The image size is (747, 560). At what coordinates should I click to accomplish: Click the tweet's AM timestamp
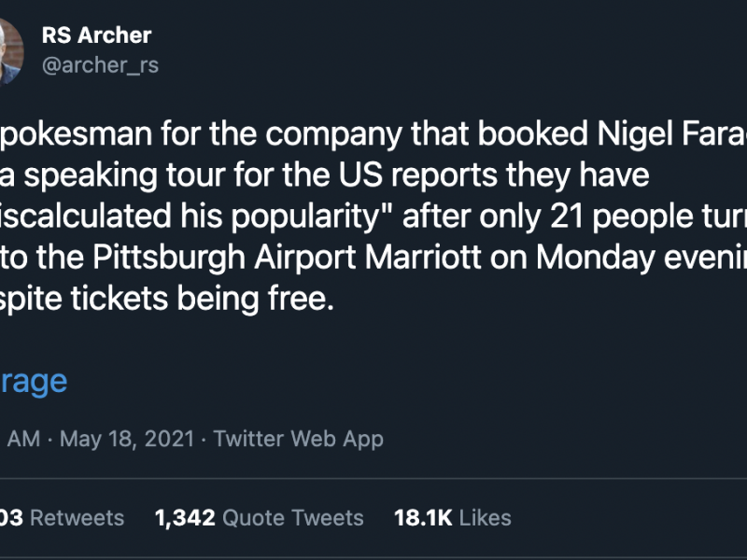[x=22, y=439]
